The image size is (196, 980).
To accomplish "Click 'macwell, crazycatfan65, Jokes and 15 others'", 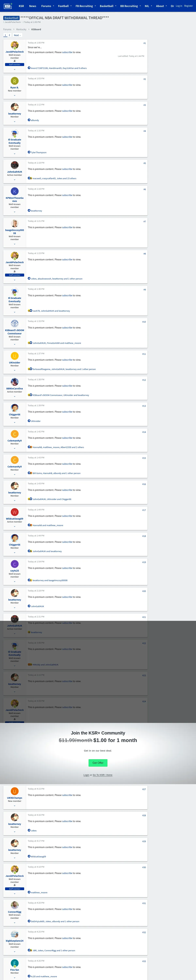I will [54, 178].
